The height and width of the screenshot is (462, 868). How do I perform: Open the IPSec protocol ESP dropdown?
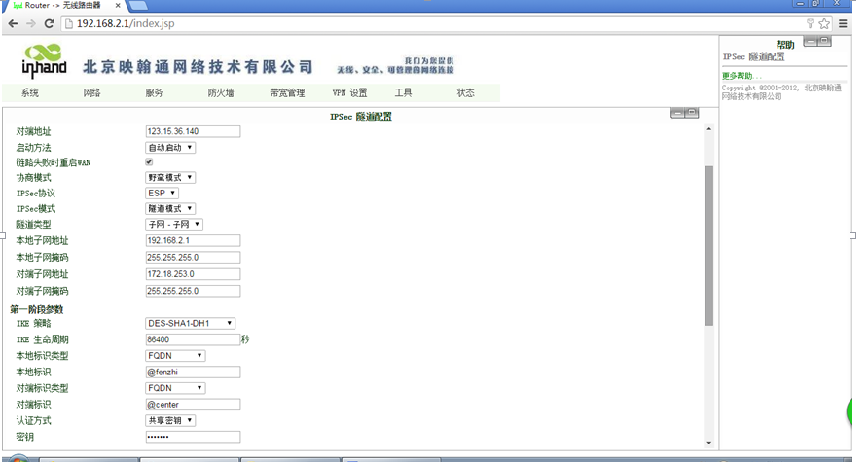(163, 194)
